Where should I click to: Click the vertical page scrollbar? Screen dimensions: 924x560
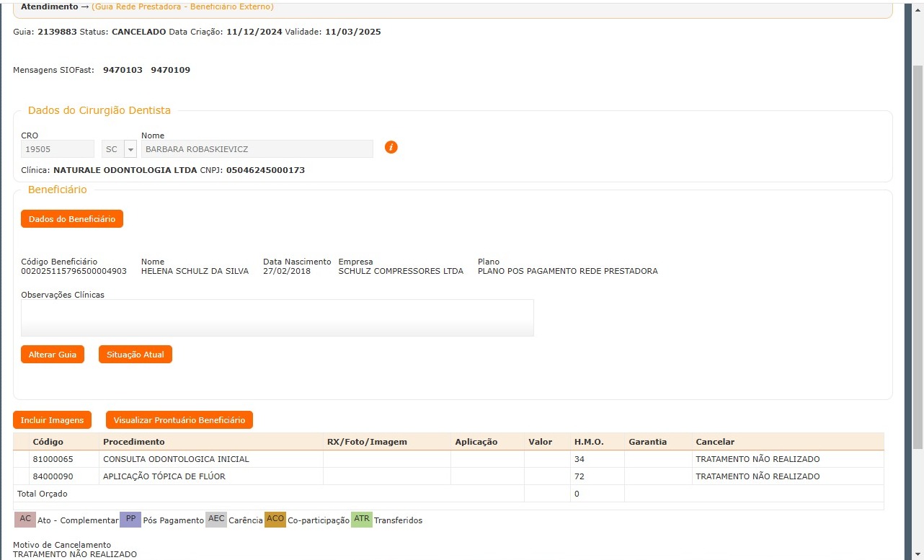tap(918, 252)
